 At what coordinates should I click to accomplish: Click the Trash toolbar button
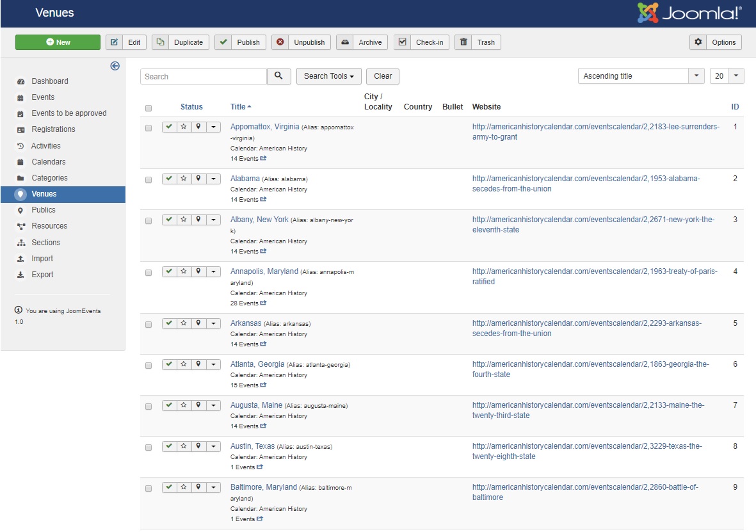[x=478, y=42]
